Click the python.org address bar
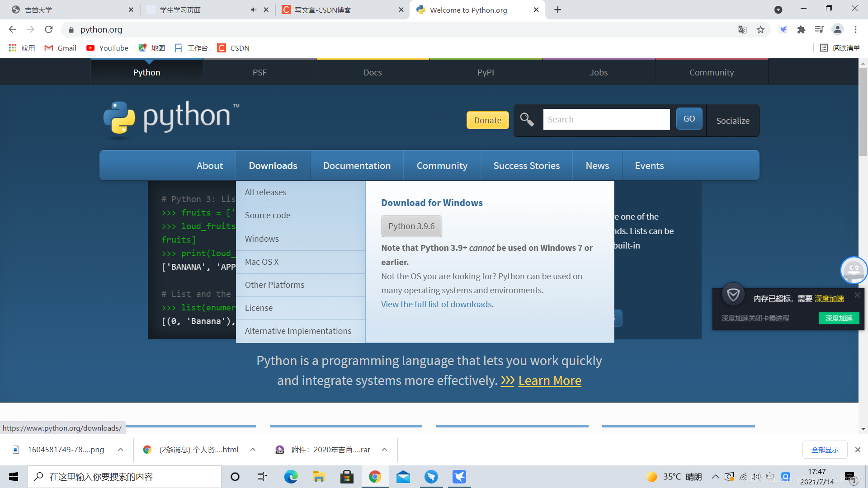 pos(398,29)
